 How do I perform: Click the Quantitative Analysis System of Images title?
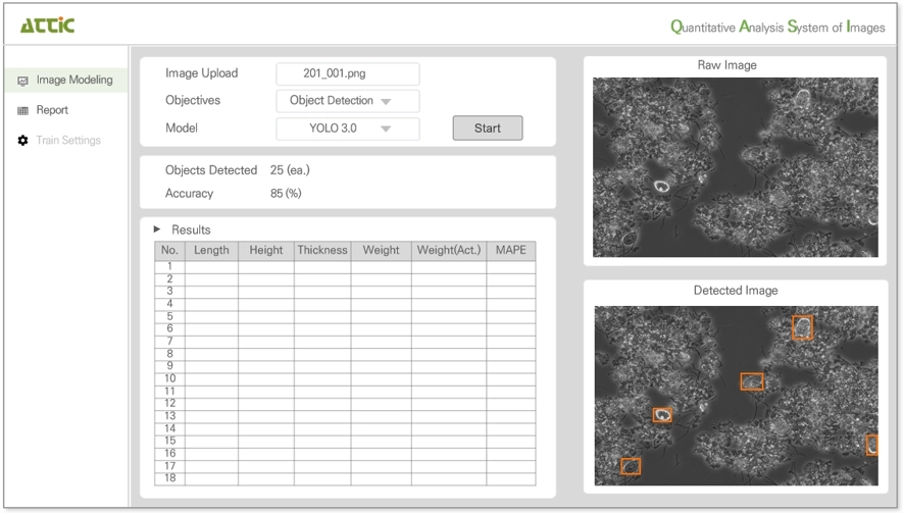click(x=777, y=27)
